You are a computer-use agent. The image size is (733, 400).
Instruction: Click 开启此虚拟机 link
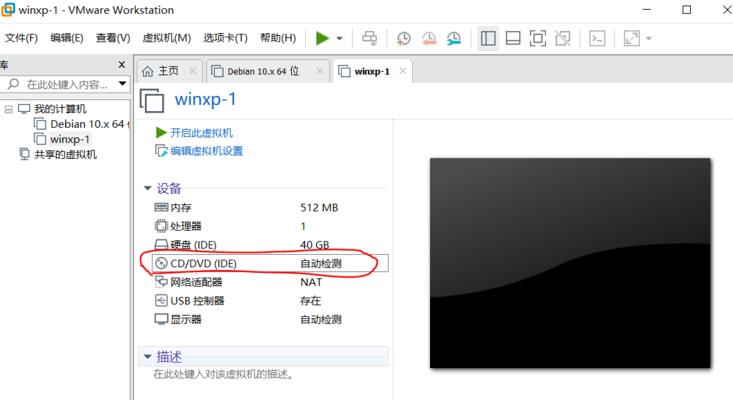tap(201, 133)
